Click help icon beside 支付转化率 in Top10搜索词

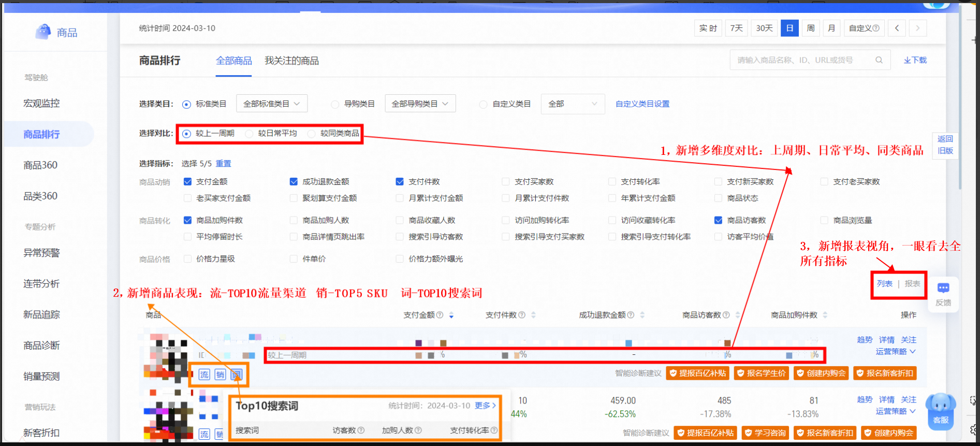coord(494,430)
